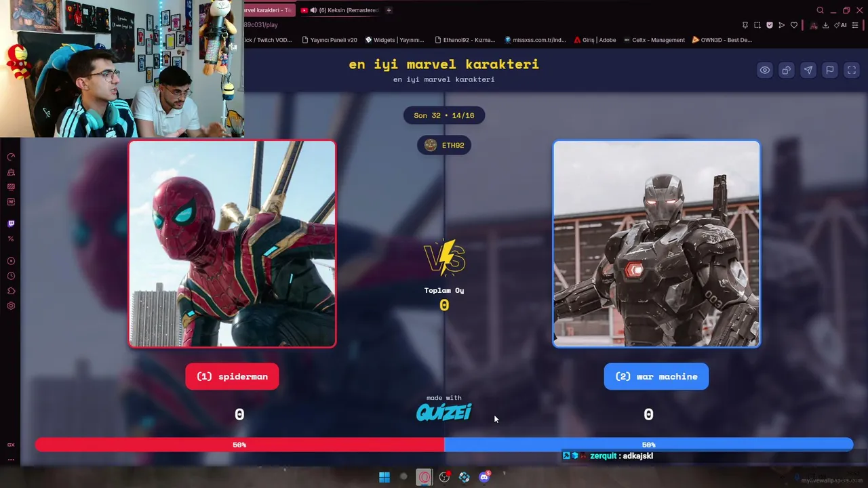The image size is (868, 488).
Task: Click the 'Son 32 • 14/16' round indicator
Action: point(444,115)
